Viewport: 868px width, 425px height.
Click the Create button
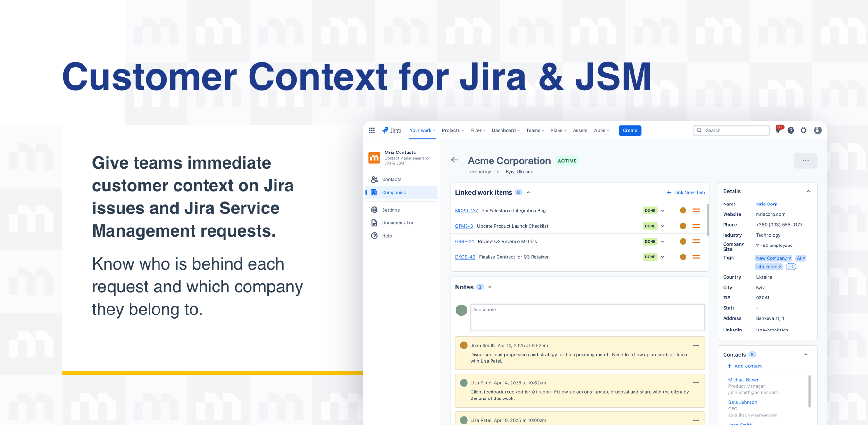pos(630,130)
